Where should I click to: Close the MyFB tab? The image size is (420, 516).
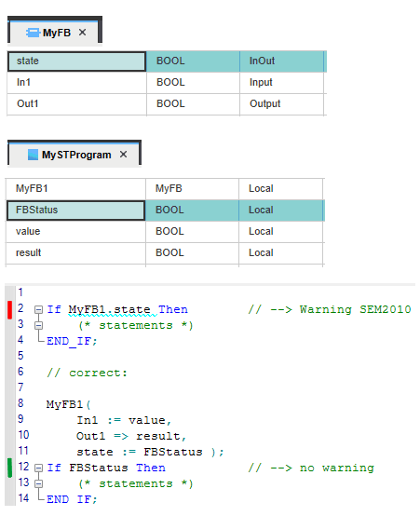click(82, 33)
